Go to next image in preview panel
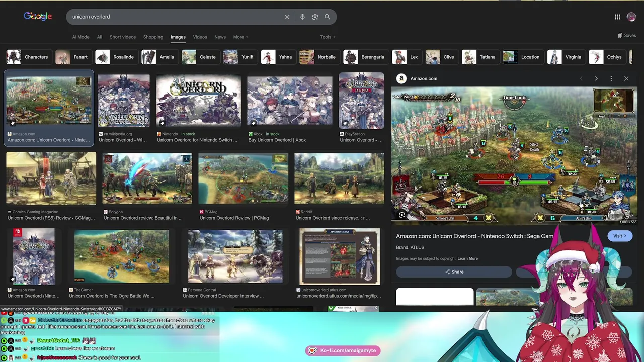644x362 pixels. click(596, 78)
